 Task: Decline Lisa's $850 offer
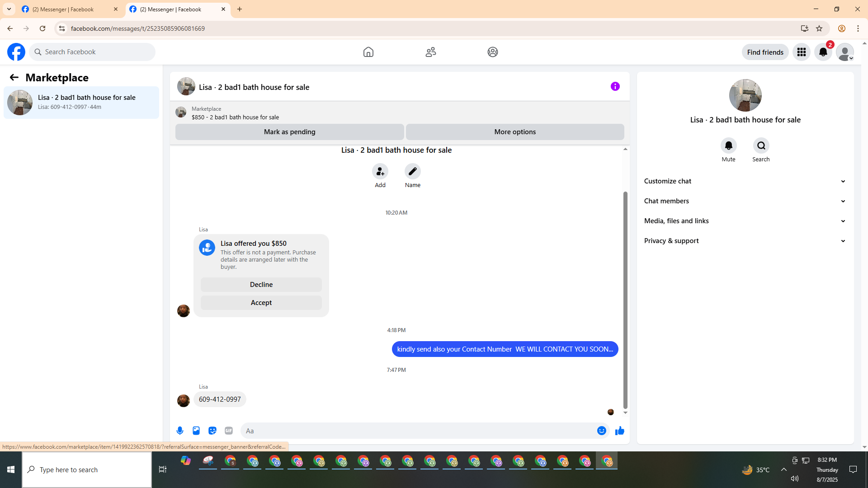click(x=261, y=285)
